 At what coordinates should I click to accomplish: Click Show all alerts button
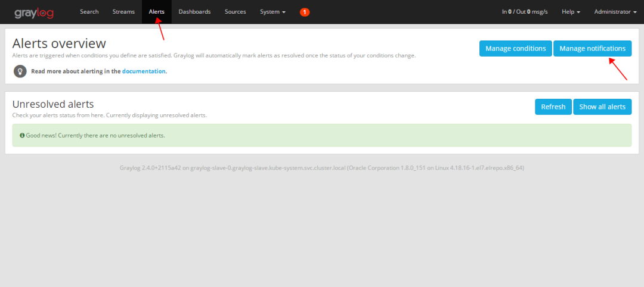coord(602,107)
